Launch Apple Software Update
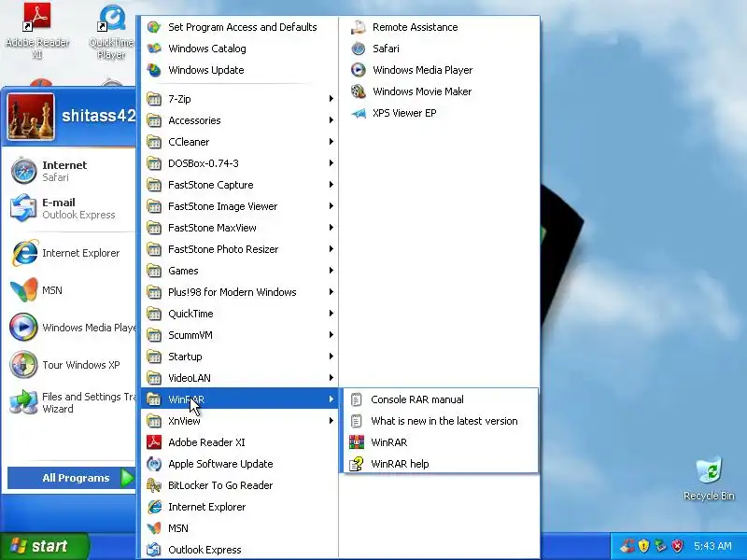This screenshot has width=747, height=560. click(x=239, y=464)
